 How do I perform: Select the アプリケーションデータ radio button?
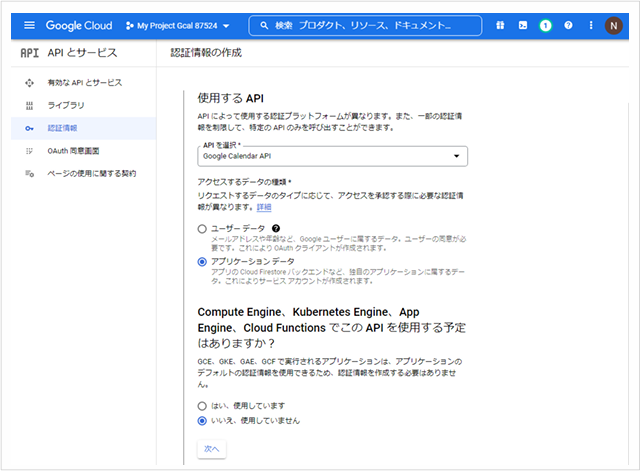(x=202, y=262)
